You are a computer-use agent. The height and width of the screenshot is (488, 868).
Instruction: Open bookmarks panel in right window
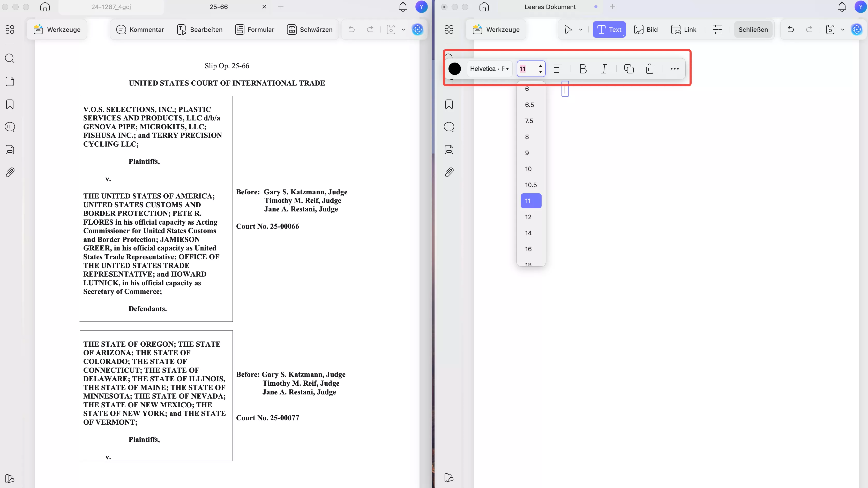tap(449, 104)
